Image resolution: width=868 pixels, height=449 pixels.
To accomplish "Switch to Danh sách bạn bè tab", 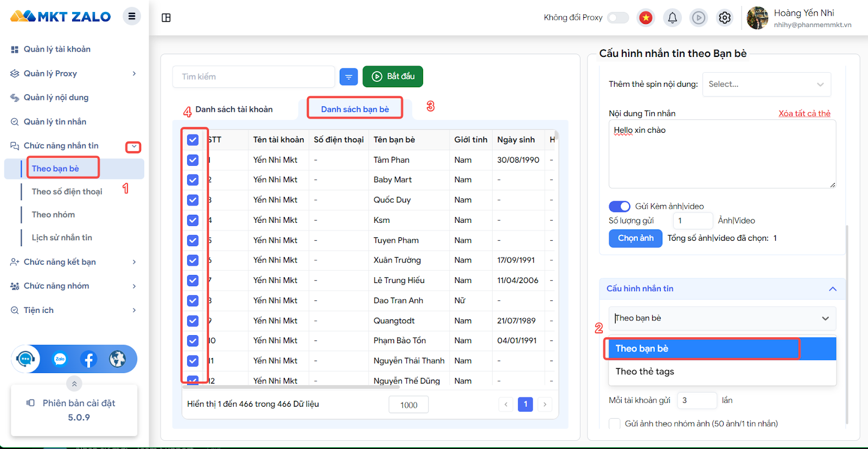I will tap(355, 110).
